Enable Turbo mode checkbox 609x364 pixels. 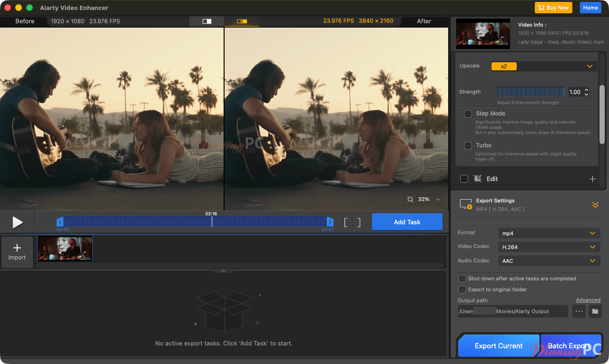pyautogui.click(x=468, y=146)
